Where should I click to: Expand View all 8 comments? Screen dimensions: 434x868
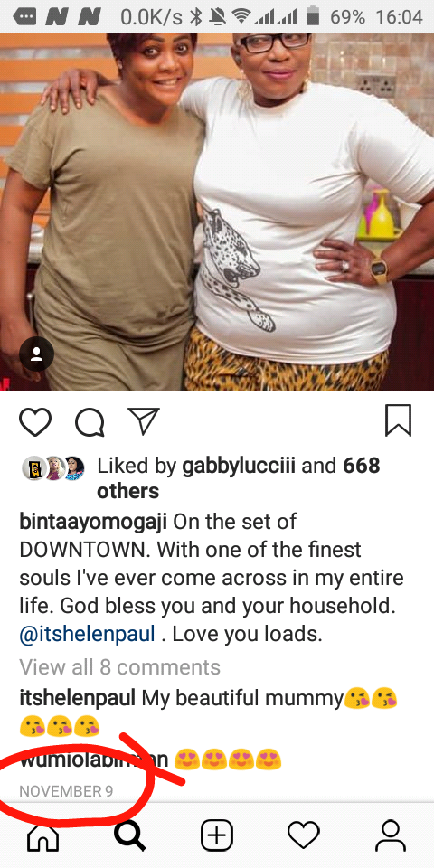pyautogui.click(x=119, y=667)
